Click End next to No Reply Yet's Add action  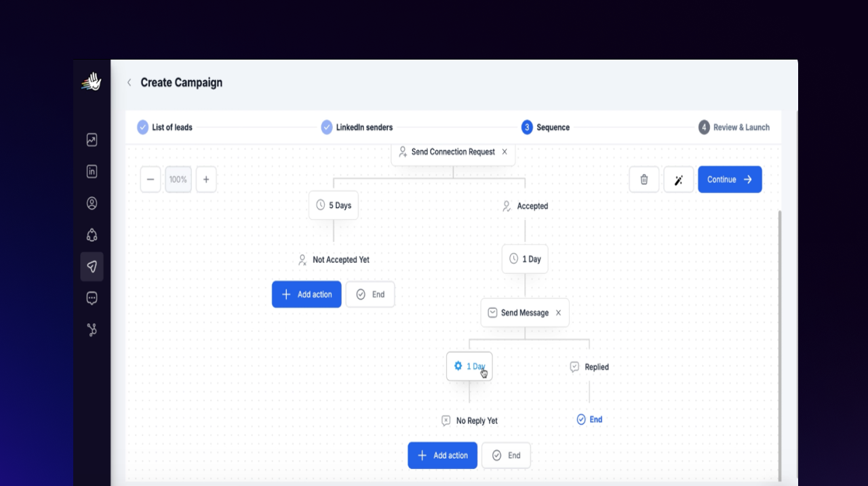click(506, 455)
